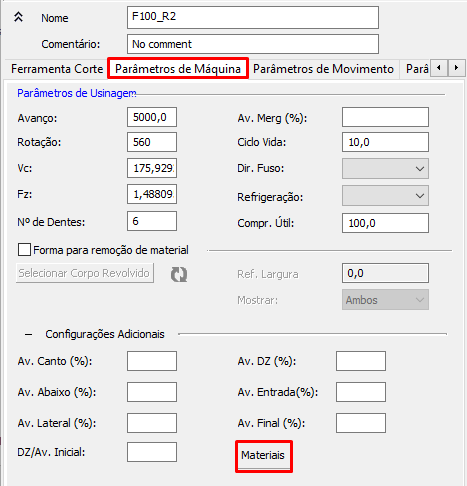Open the Dir. Fuso dropdown
Viewport: 467px width, 486px height.
click(x=385, y=169)
